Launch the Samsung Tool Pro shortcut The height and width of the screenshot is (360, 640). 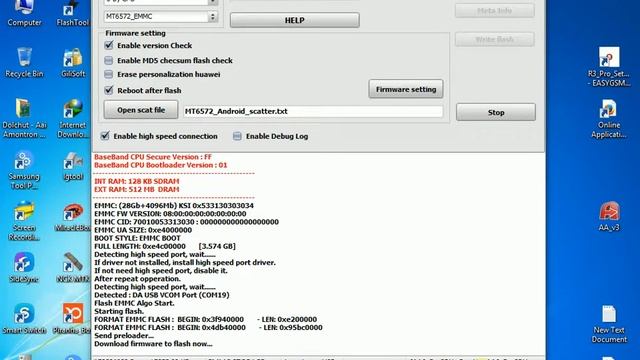point(24,170)
